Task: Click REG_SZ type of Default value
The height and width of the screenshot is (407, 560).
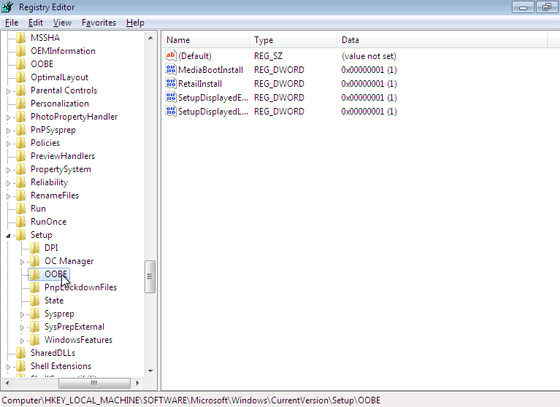Action: (x=268, y=56)
